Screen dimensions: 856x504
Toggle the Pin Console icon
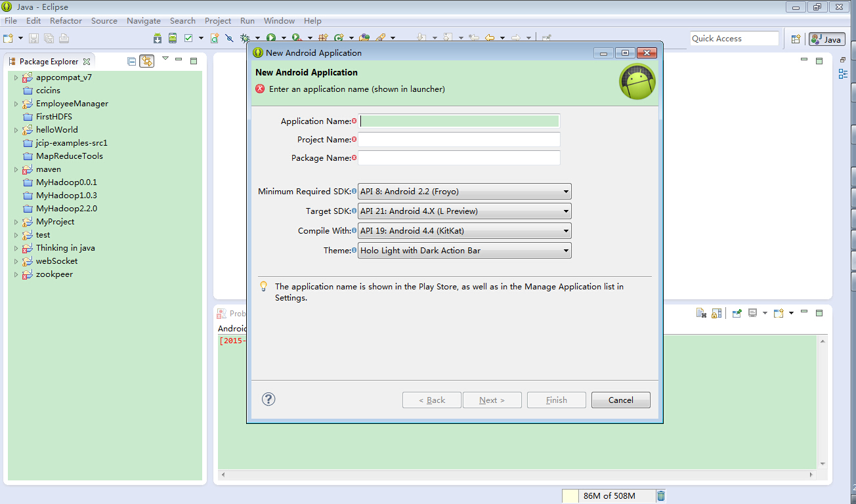coord(737,314)
